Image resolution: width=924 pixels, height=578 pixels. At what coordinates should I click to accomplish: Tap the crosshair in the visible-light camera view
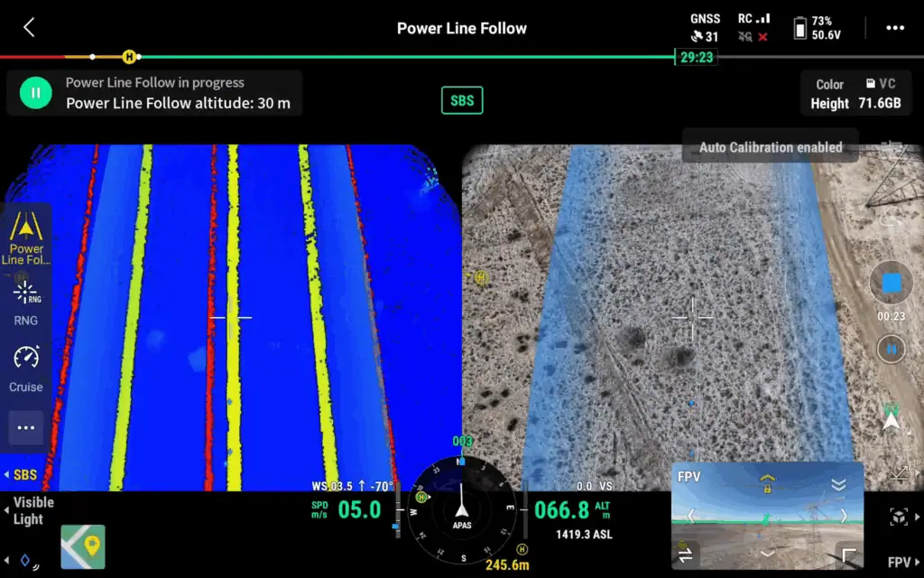692,317
